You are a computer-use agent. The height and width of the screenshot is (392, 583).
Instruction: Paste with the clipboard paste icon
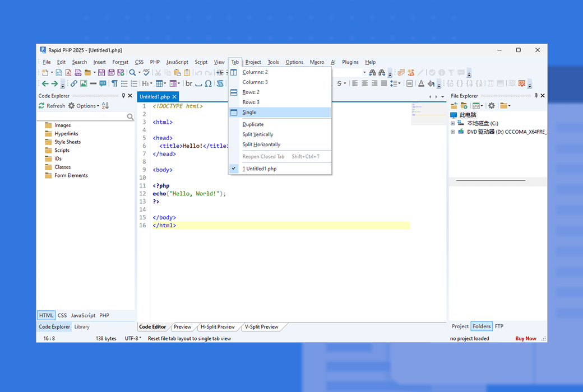click(177, 72)
